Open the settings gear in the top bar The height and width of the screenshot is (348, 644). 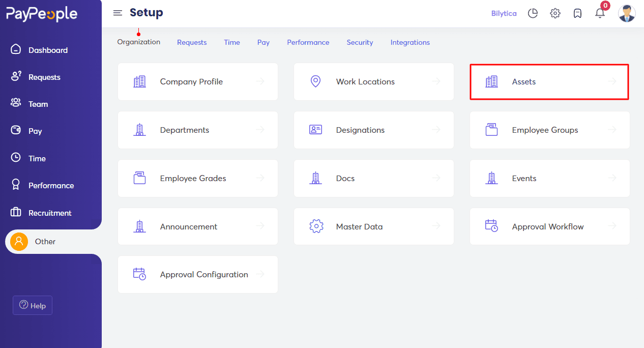555,13
